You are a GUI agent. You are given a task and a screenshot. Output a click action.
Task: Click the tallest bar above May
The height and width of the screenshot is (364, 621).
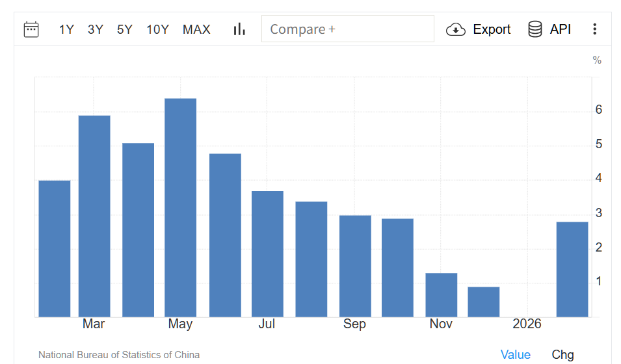coord(181,208)
